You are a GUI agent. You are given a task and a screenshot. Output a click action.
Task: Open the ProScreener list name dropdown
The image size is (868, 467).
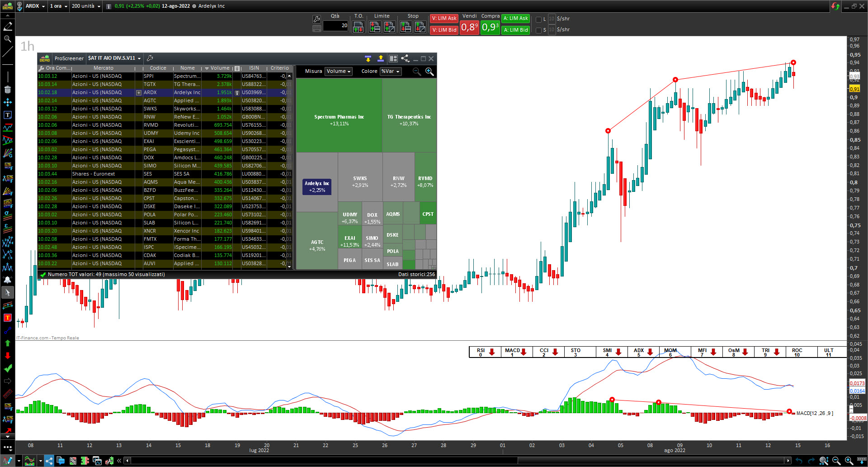click(x=114, y=58)
